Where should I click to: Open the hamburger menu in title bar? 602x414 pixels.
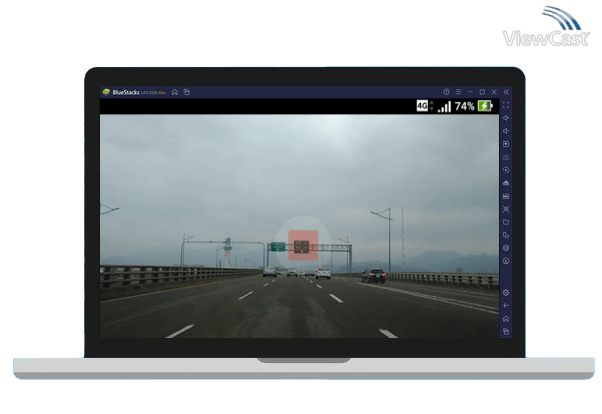[x=458, y=92]
